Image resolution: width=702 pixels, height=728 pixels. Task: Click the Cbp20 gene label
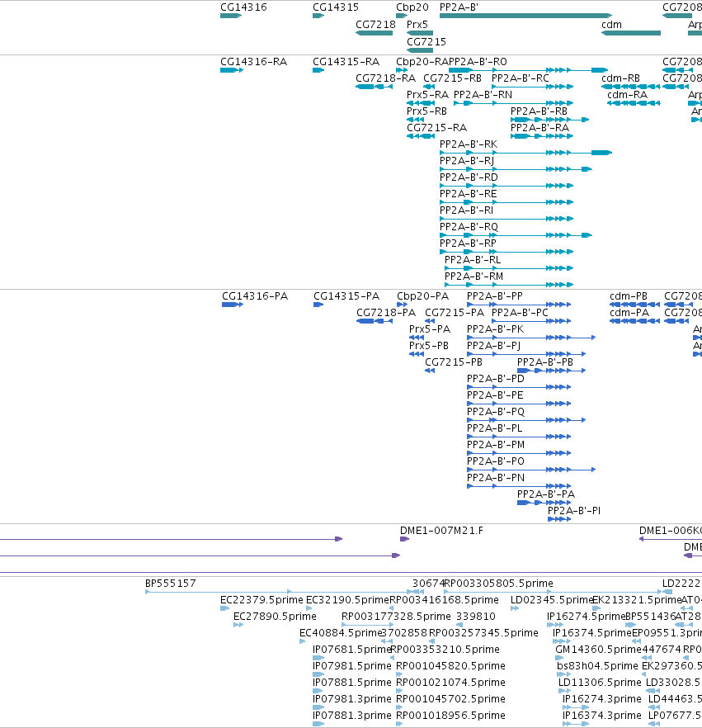[x=412, y=7]
